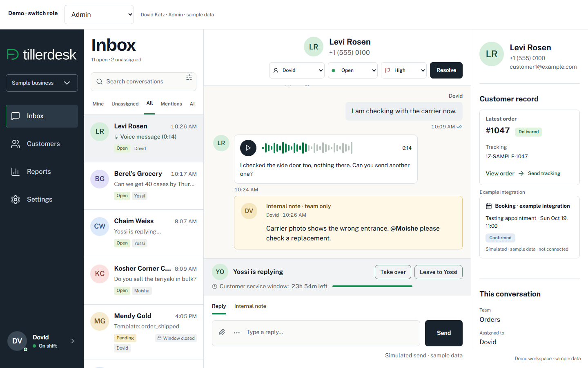Play Levi Rosen's voice message

pos(248,148)
